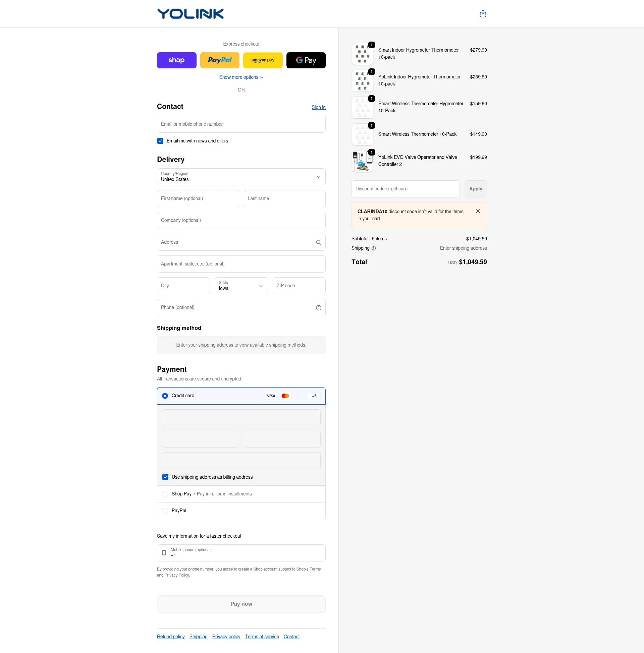The image size is (644, 653).
Task: Uncheck Email me with news and offers
Action: pos(160,140)
